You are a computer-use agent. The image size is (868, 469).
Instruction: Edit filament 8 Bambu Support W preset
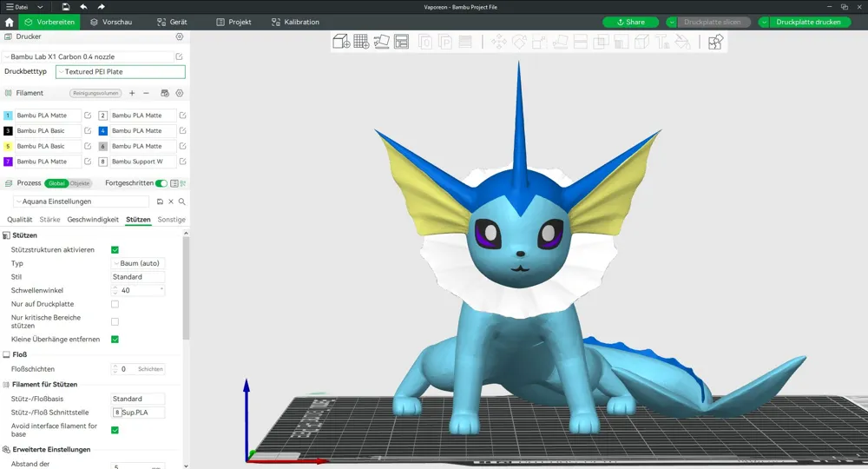[x=182, y=162]
